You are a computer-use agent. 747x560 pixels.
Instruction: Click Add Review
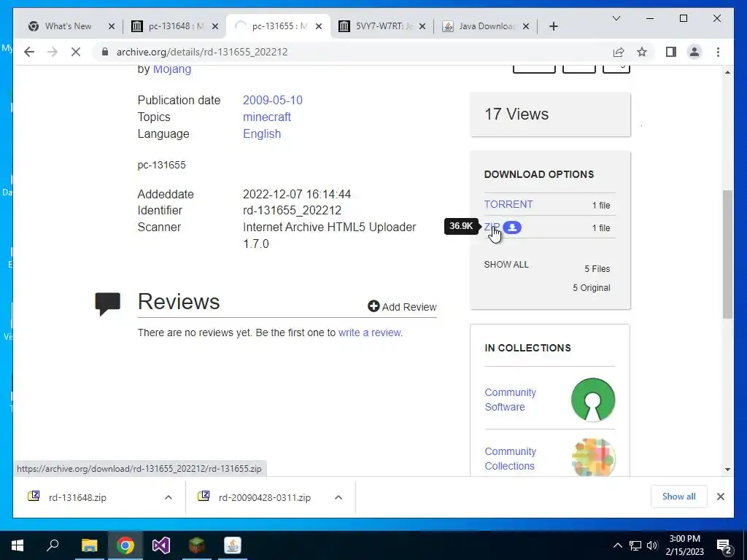point(402,307)
